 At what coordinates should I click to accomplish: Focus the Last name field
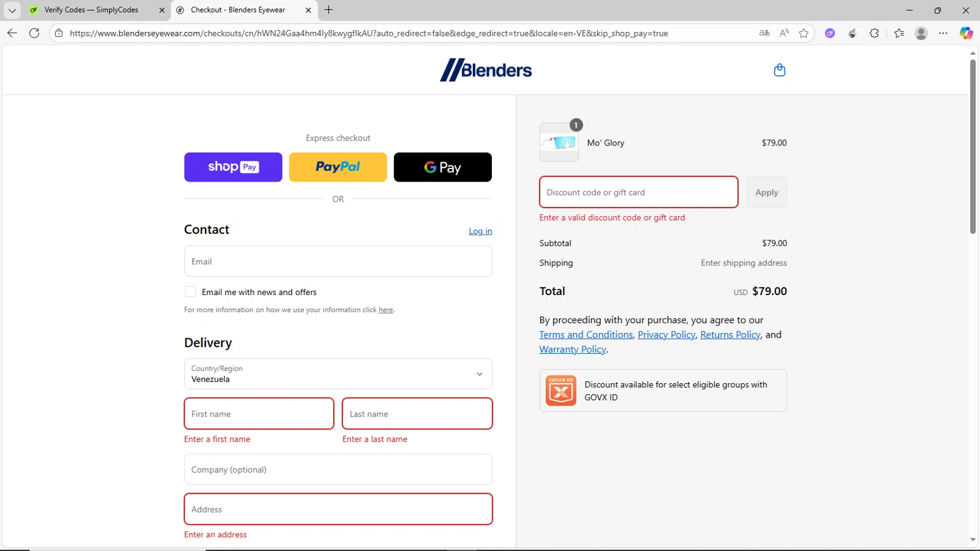pos(417,414)
